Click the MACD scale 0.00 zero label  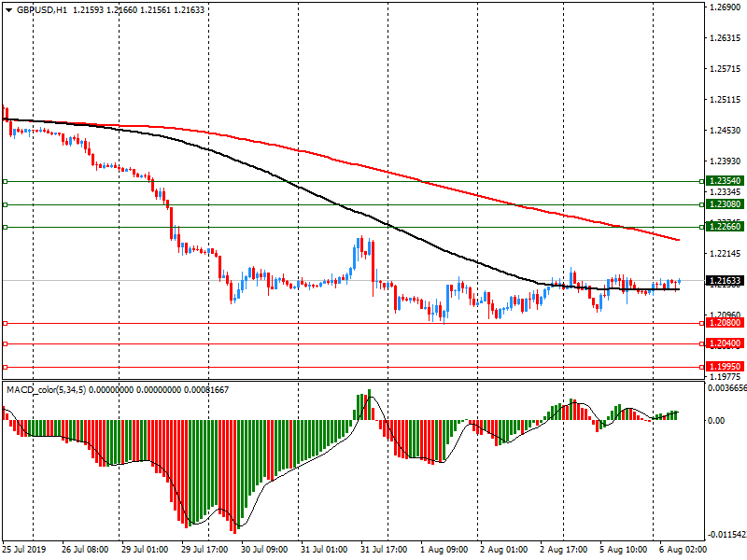coord(716,421)
